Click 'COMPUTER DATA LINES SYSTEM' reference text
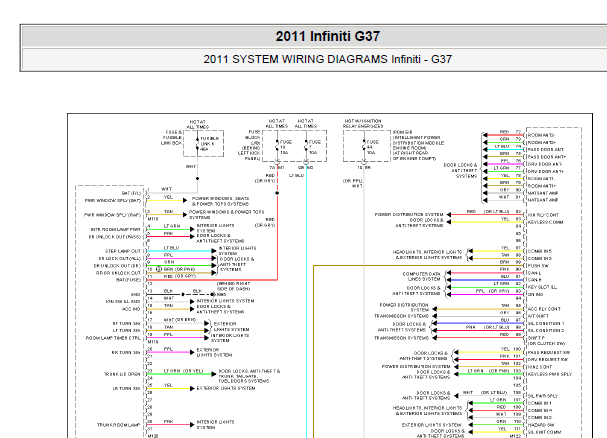The image size is (607, 438). click(422, 277)
